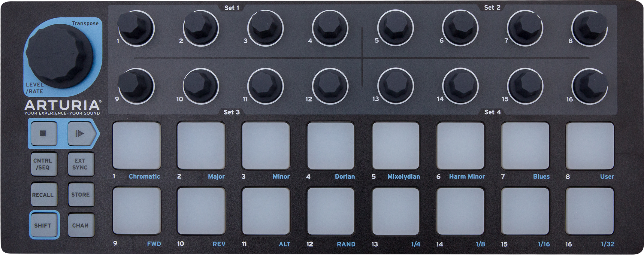Click the 1/32 step rate label
The height and width of the screenshot is (255, 644).
point(608,244)
